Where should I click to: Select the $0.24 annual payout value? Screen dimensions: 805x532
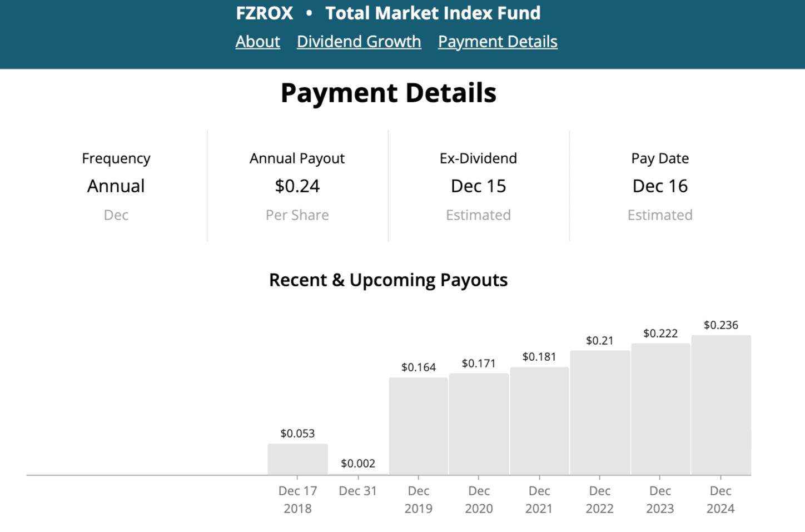(297, 186)
